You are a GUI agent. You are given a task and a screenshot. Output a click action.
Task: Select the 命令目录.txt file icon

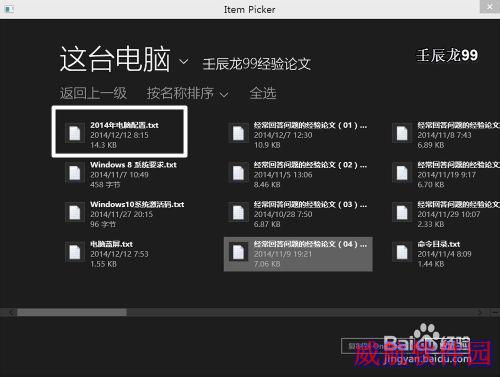402,252
